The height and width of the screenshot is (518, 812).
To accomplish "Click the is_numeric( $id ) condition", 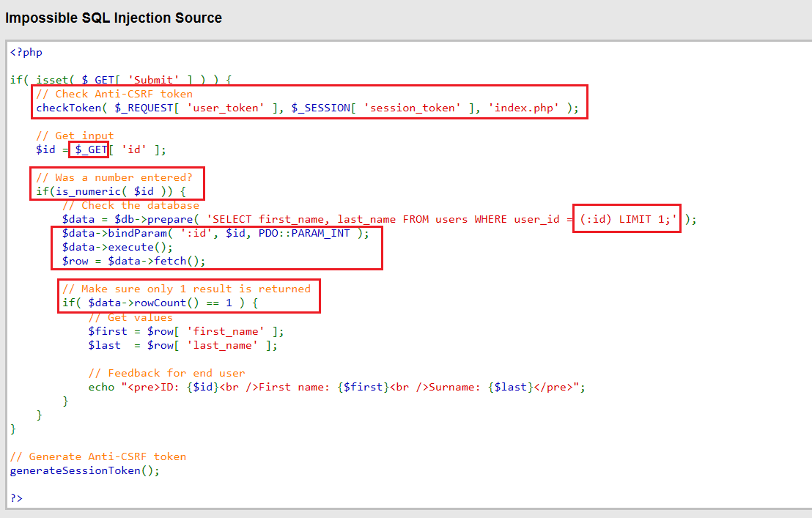I will point(111,191).
